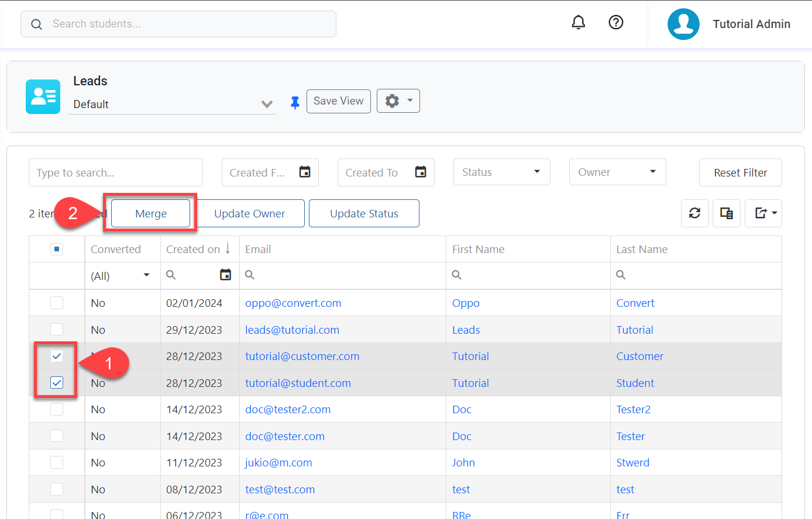Select the leads@tutorial.com row checkbox
The width and height of the screenshot is (812, 519).
coord(57,330)
